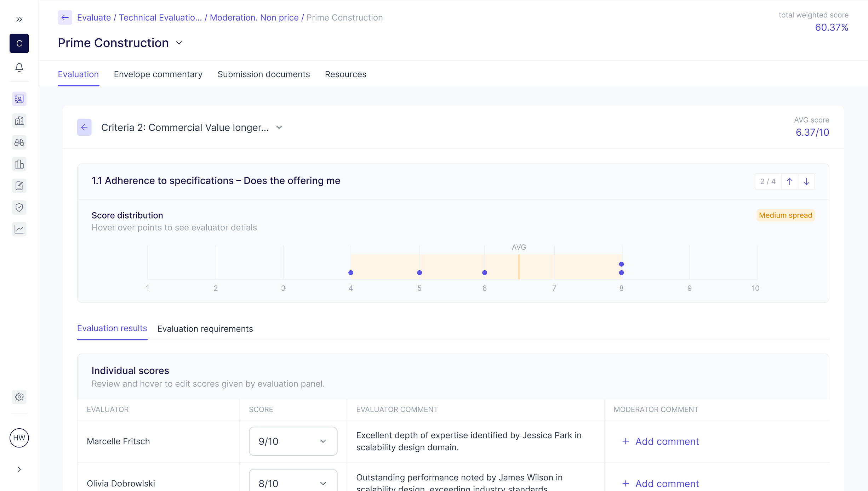Screen dimensions: 868x491
Task: Open settings gear in sidebar
Action: (19, 397)
